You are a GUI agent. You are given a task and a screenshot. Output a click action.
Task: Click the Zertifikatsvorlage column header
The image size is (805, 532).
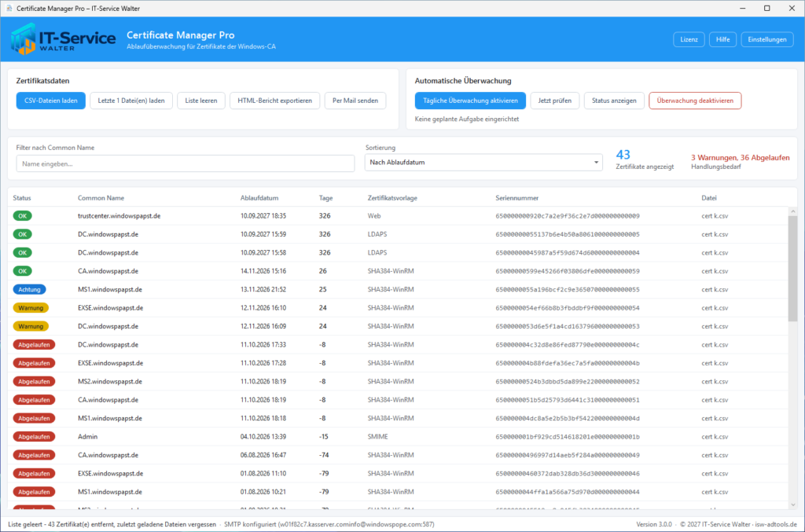tap(392, 198)
